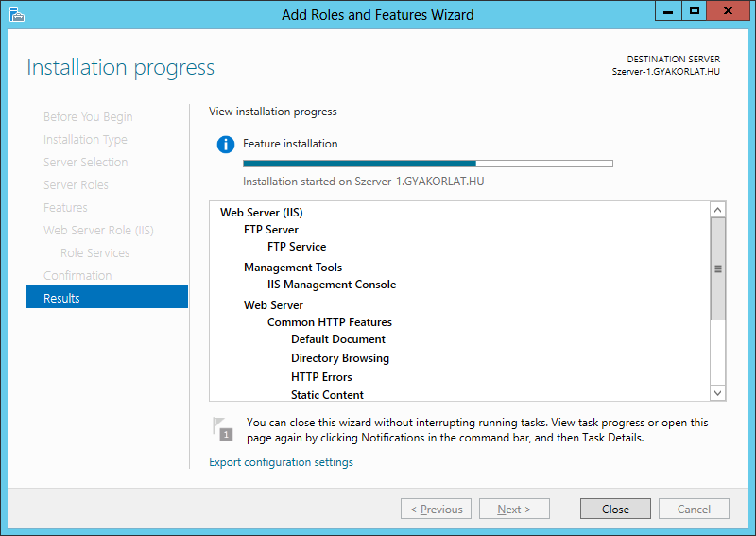
Task: Click the Szerver-1.GYAKORLAT.HU destination server name
Action: pyautogui.click(x=666, y=72)
